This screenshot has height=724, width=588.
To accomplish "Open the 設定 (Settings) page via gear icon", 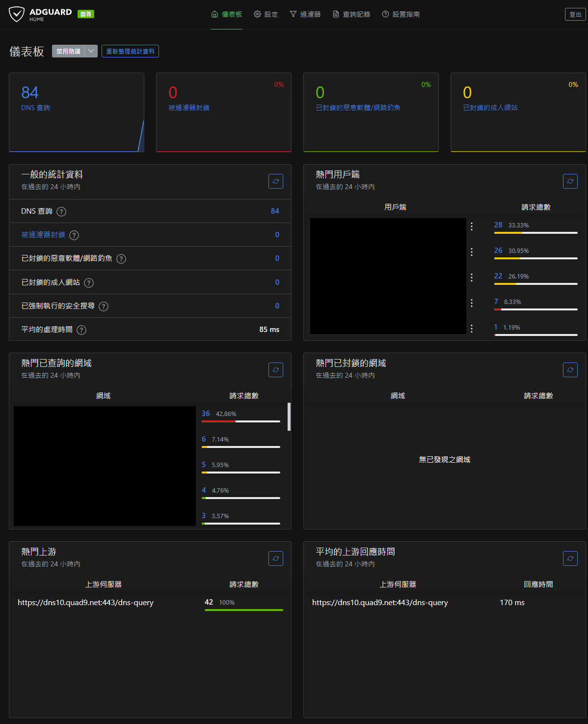I will (x=266, y=14).
